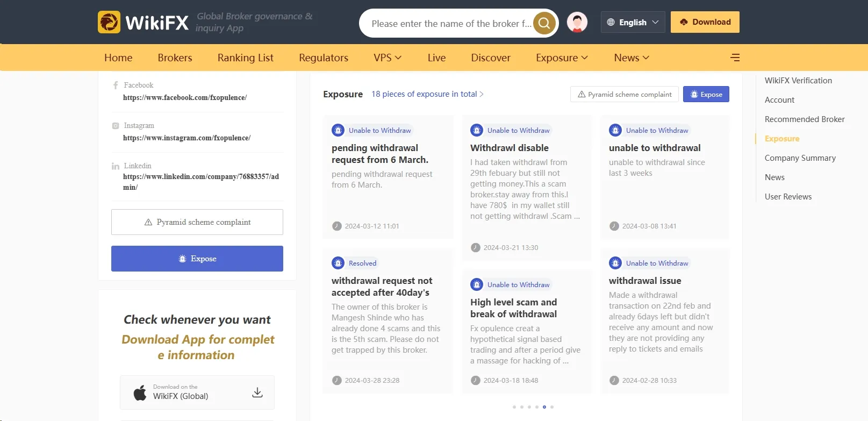The height and width of the screenshot is (421, 868).
Task: Open the Discover page
Action: [x=491, y=58]
